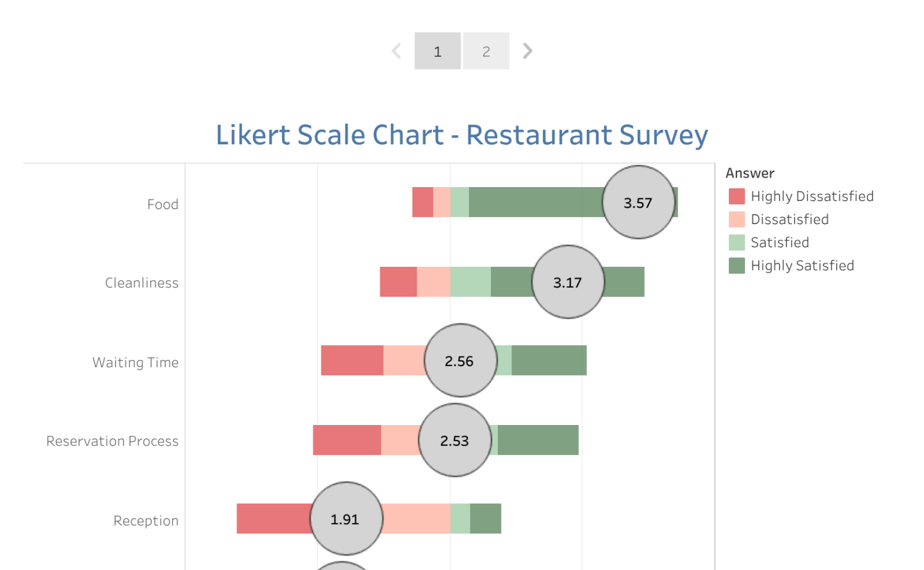The image size is (924, 570).
Task: Click the Answer legend heading
Action: click(749, 173)
